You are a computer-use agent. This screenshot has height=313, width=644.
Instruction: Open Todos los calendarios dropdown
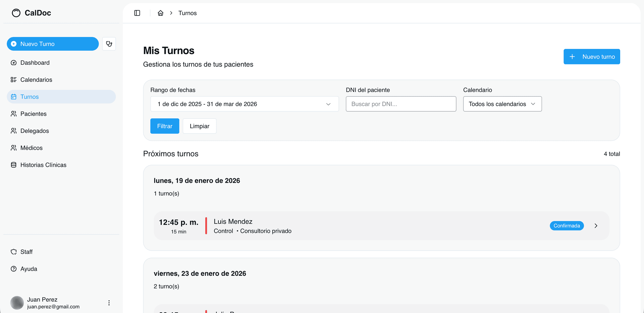502,104
